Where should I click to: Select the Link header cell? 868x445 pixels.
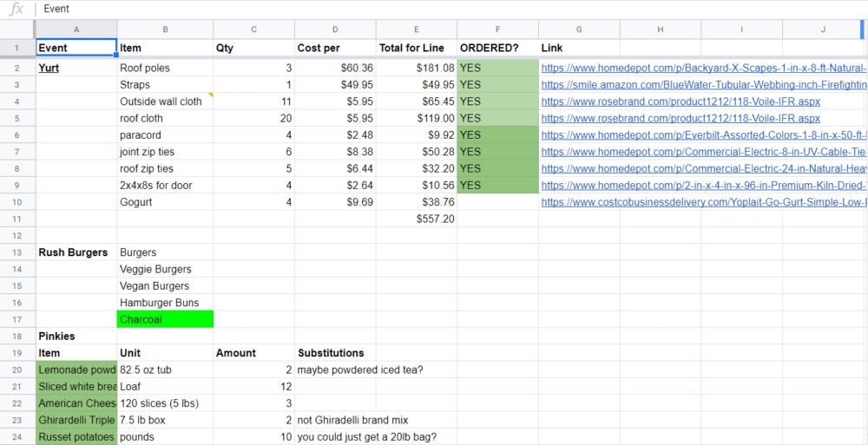pyautogui.click(x=579, y=49)
